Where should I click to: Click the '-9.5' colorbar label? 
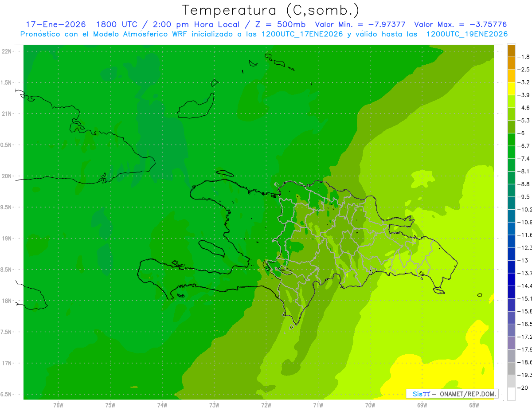point(524,196)
